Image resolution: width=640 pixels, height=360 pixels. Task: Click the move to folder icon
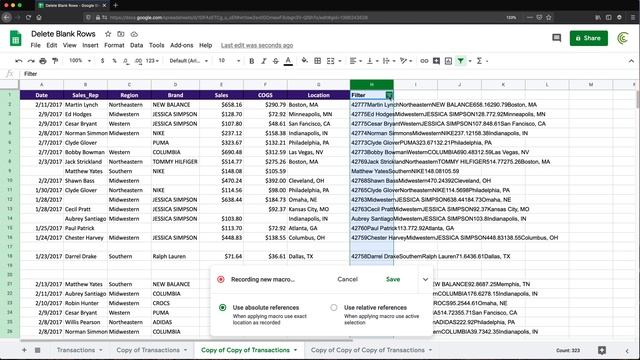coord(121,34)
